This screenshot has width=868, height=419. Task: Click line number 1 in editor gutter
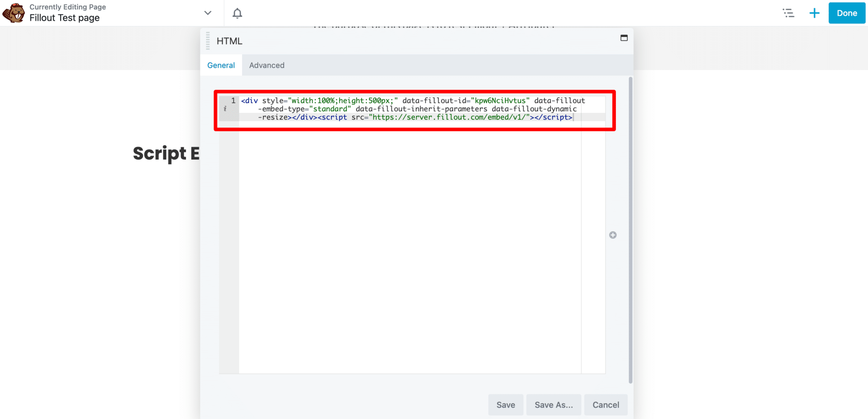click(233, 101)
